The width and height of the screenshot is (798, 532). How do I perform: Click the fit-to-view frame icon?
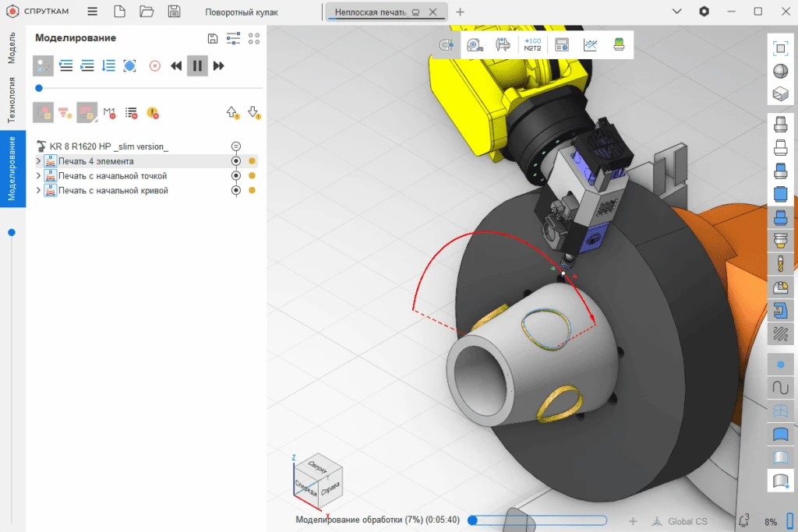(x=780, y=48)
